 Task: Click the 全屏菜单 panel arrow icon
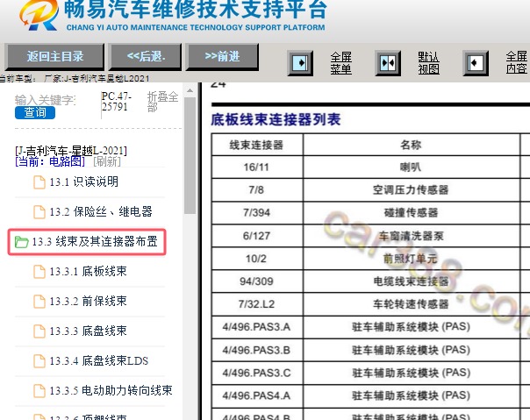coord(300,63)
